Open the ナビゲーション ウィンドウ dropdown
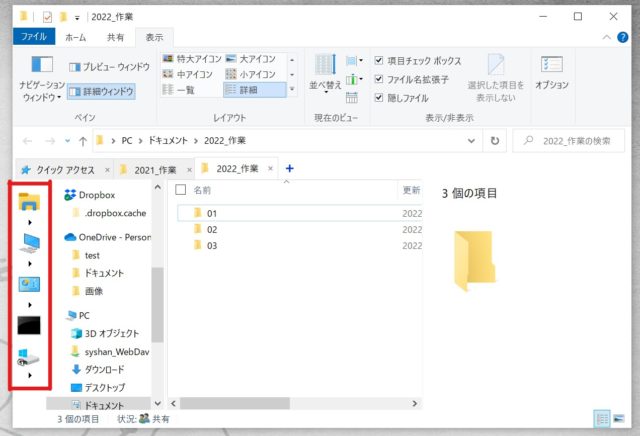 pos(41,91)
